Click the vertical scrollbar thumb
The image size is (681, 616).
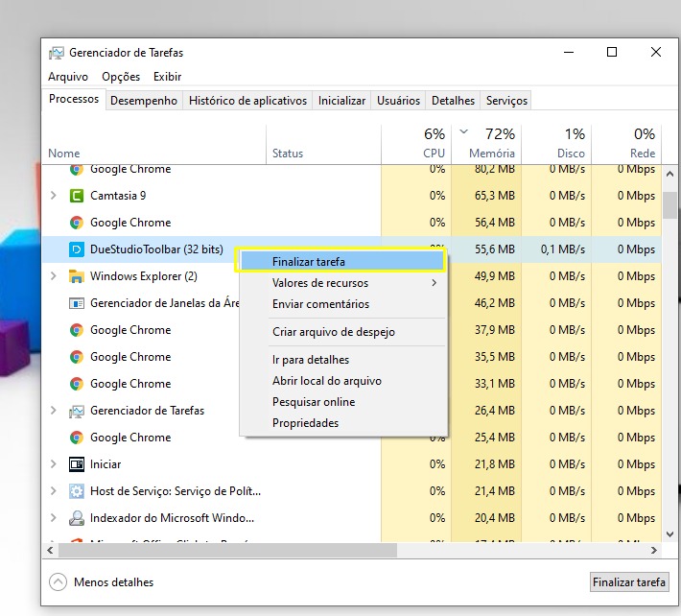pyautogui.click(x=669, y=205)
